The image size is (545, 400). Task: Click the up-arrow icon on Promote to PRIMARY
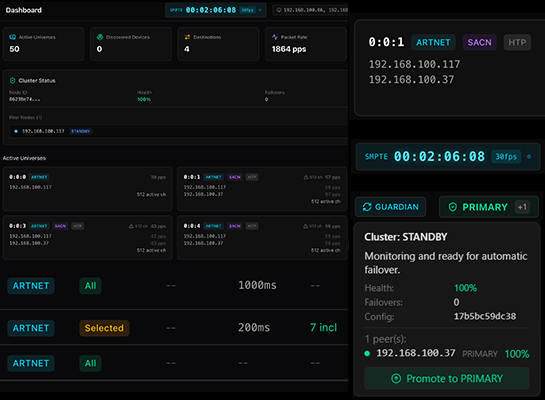[396, 378]
